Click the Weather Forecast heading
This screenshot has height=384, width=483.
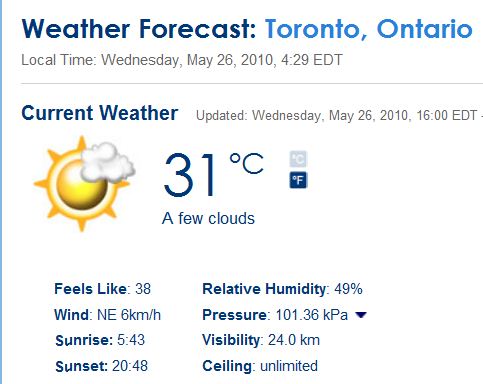point(139,29)
